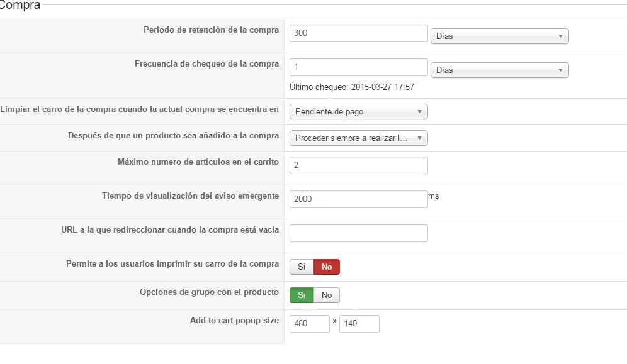Click the Add to cart popup size label
The height and width of the screenshot is (364, 627).
point(234,321)
